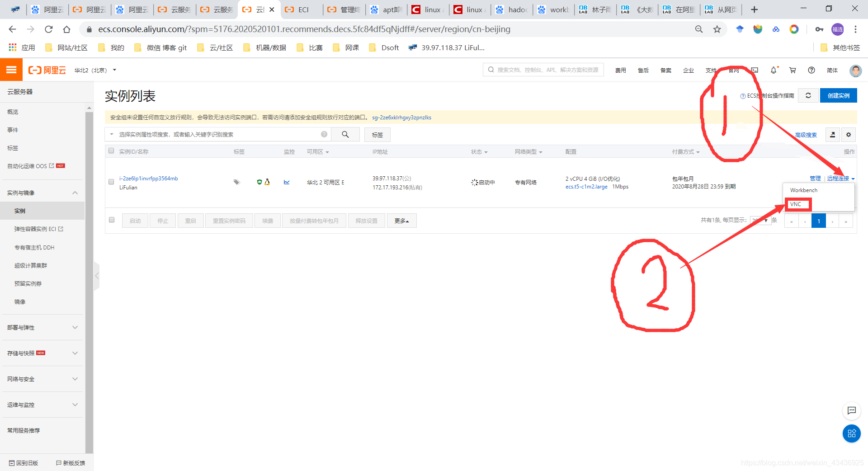Expand the 远程连接 dropdown
Viewport: 868px width, 471px height.
839,178
